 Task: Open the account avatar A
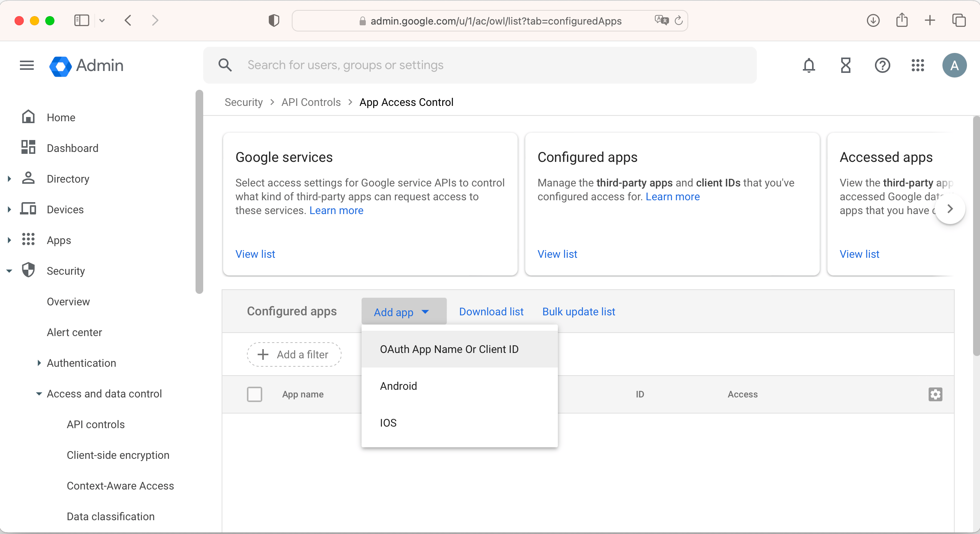(954, 65)
